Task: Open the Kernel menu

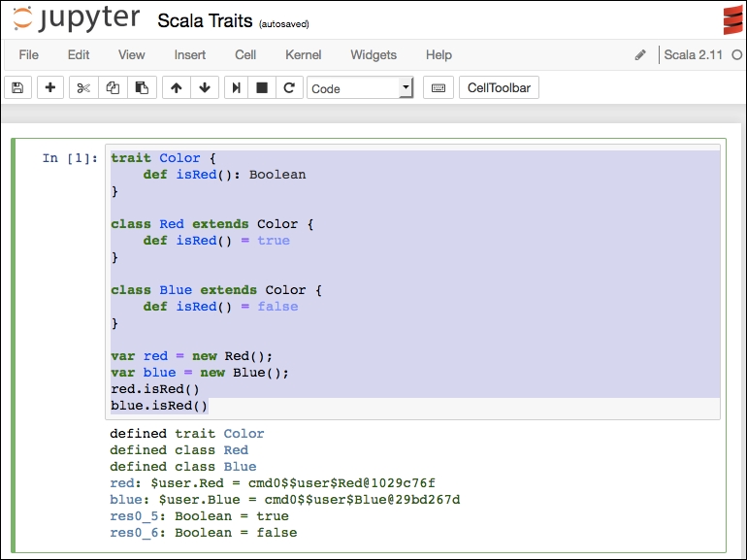Action: pos(303,54)
